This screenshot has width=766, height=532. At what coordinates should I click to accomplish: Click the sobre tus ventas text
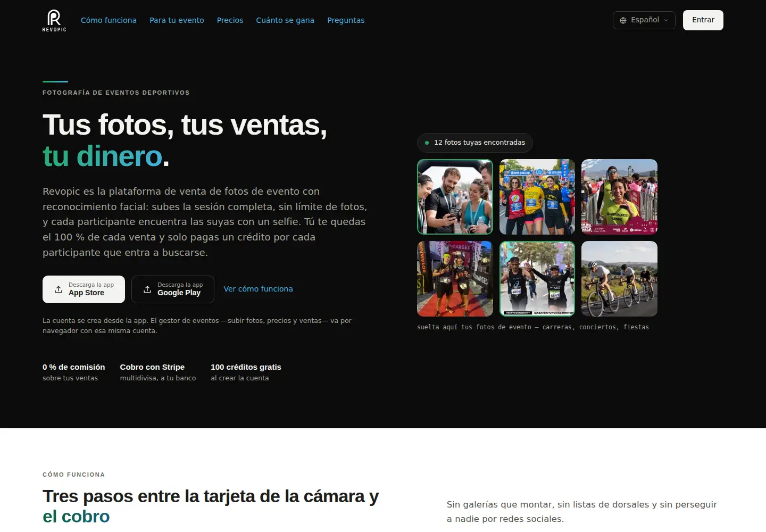70,378
